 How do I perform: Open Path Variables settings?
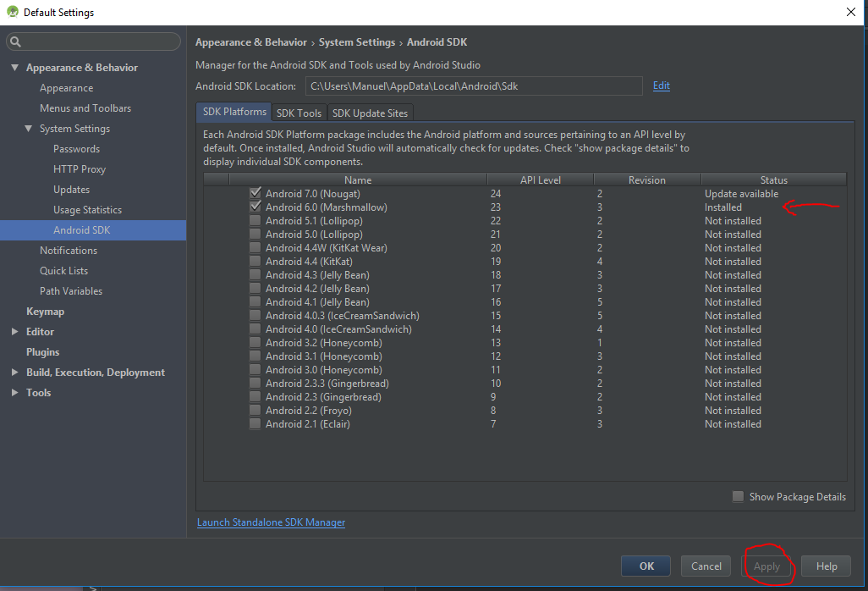(x=71, y=290)
